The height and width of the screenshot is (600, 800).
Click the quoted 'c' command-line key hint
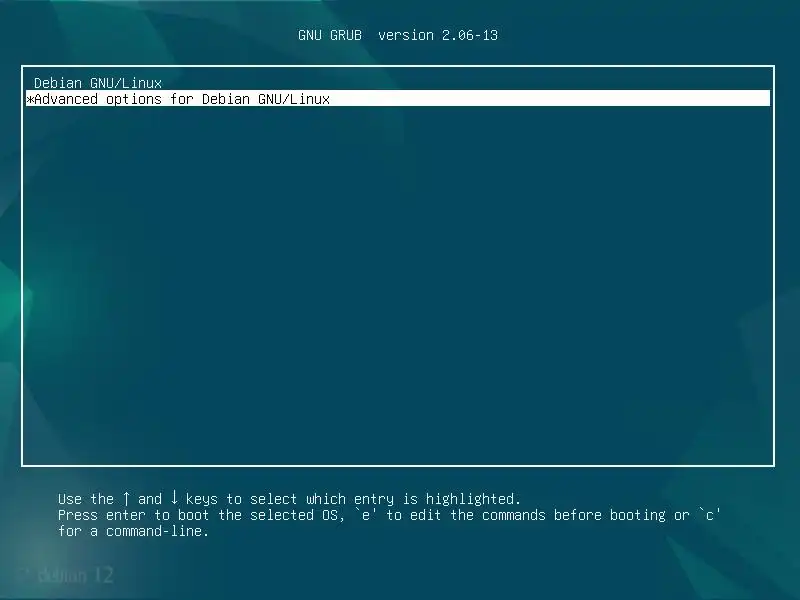(709, 515)
